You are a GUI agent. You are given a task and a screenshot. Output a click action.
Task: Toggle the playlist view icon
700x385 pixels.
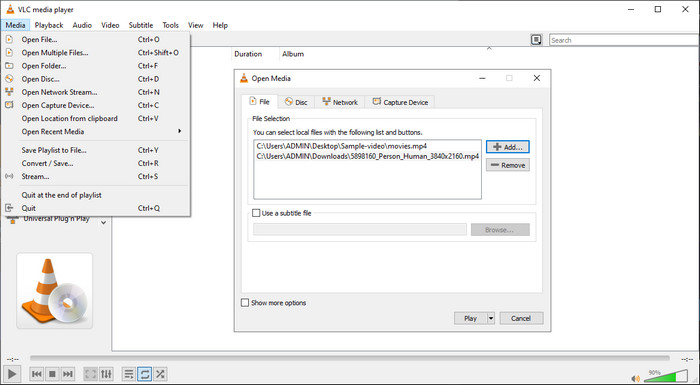[x=129, y=374]
